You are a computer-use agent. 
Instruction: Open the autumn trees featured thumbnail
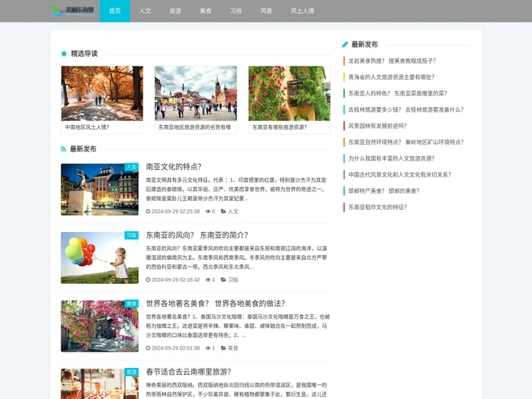click(x=102, y=93)
